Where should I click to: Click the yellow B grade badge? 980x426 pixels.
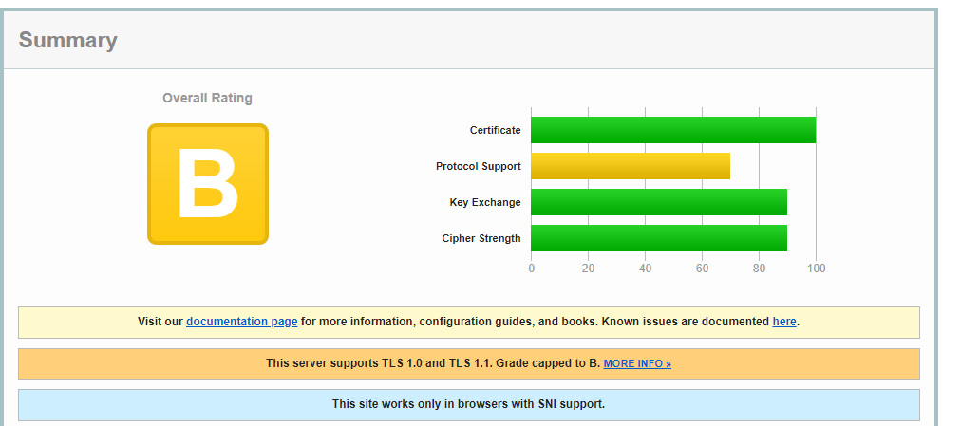click(x=208, y=184)
